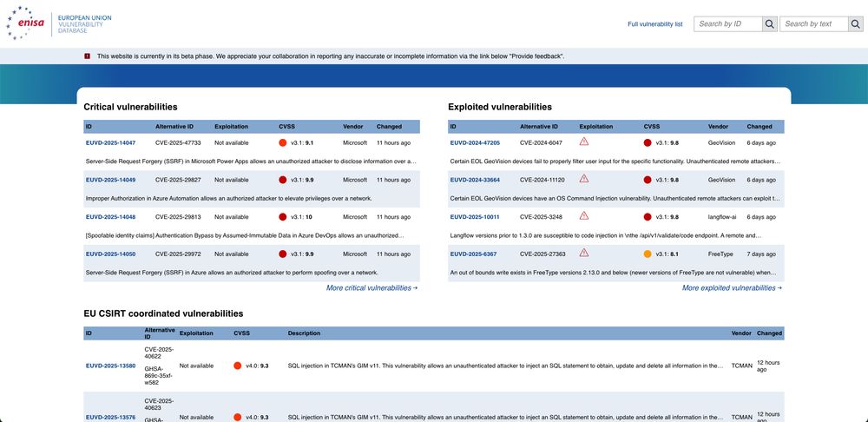Click exploitation warning icon for EUVD-2025-6367
This screenshot has width=868, height=422.
point(583,253)
